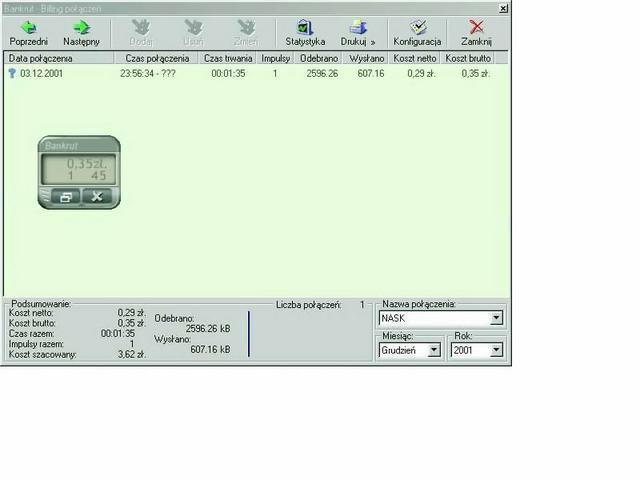Open the Rok year dropdown
The height and width of the screenshot is (480, 640).
click(496, 351)
